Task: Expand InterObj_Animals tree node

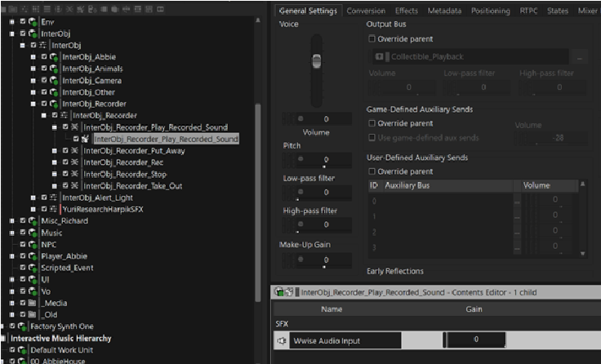Action: click(33, 69)
